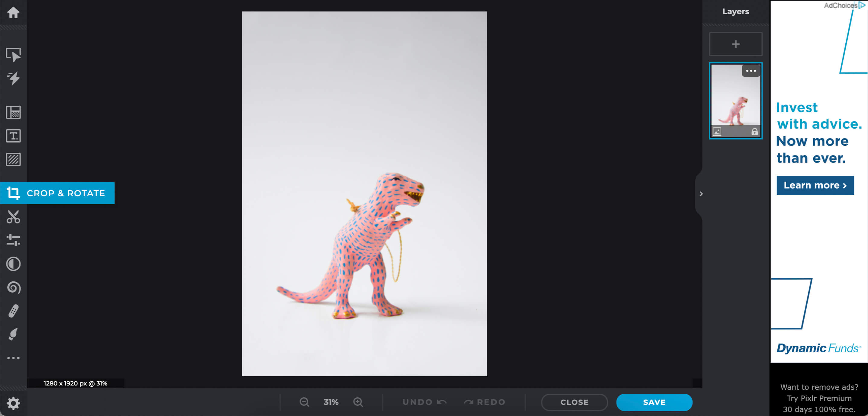Click the Undo button
This screenshot has height=416, width=868.
pos(424,402)
